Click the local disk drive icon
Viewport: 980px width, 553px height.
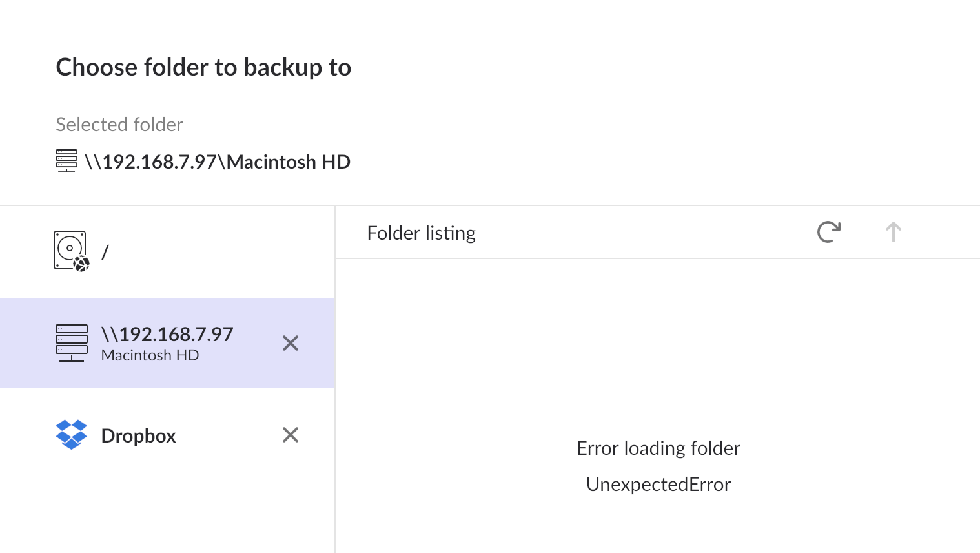70,251
